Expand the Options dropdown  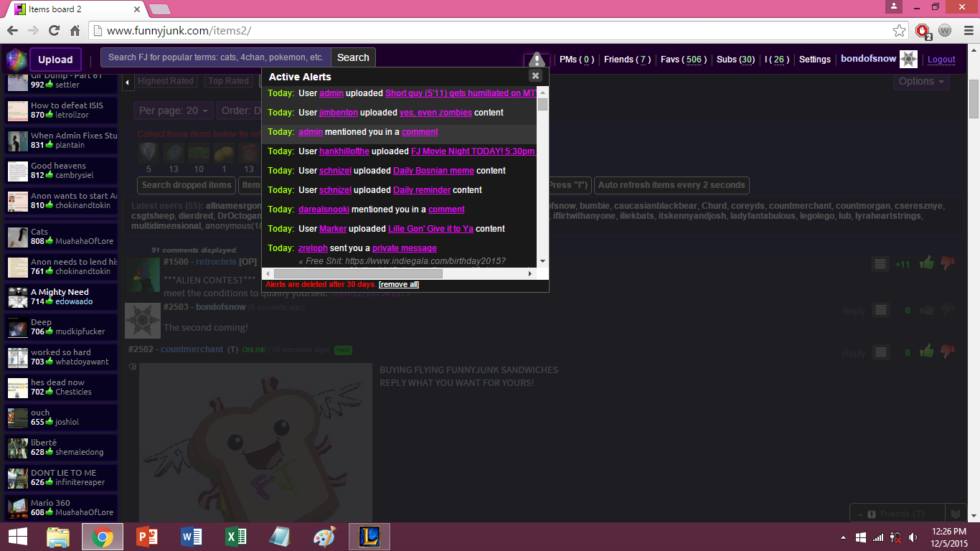(x=921, y=81)
